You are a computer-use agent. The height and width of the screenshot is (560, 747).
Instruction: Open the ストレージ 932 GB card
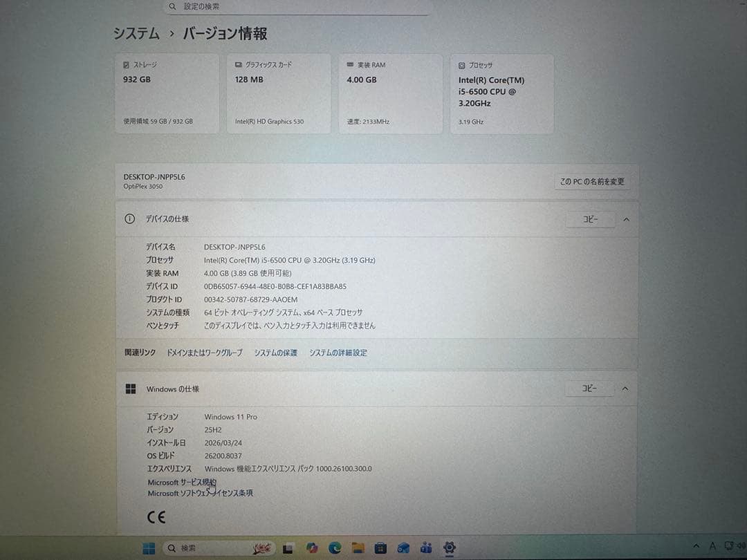[167, 93]
